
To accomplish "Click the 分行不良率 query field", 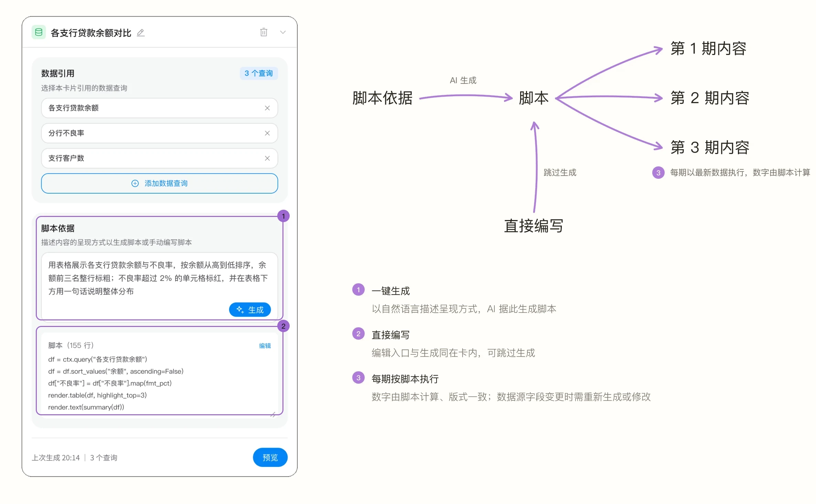I will click(x=160, y=133).
